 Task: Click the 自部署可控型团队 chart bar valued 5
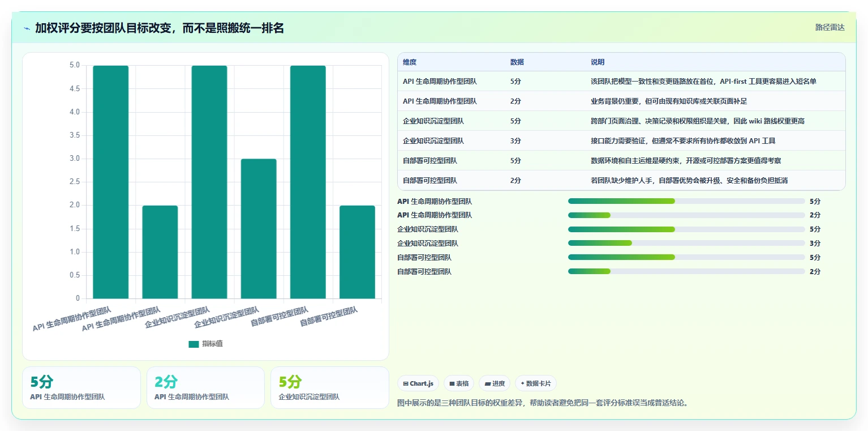[x=308, y=182]
